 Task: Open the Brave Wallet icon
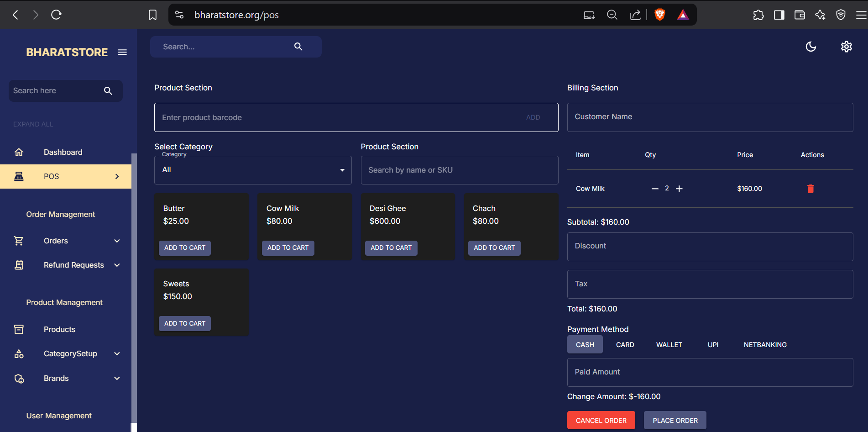point(800,15)
